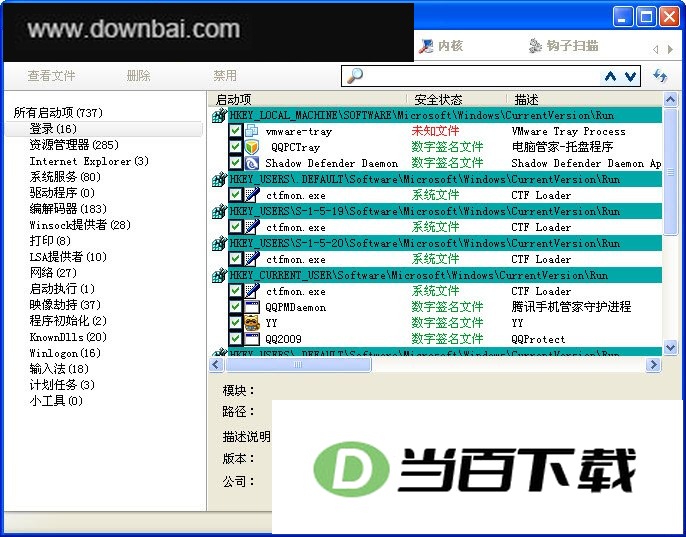Uncheck the QQPMDaemon startup item
Image resolution: width=686 pixels, height=537 pixels.
pos(235,307)
